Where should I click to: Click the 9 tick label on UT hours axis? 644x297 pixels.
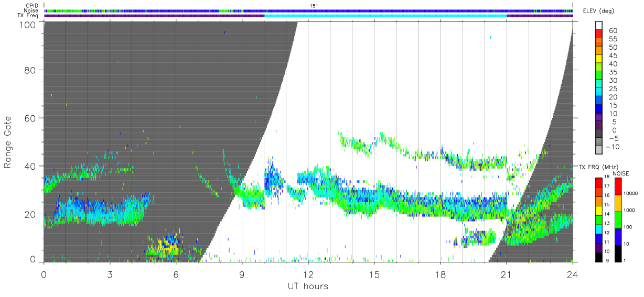pos(242,274)
